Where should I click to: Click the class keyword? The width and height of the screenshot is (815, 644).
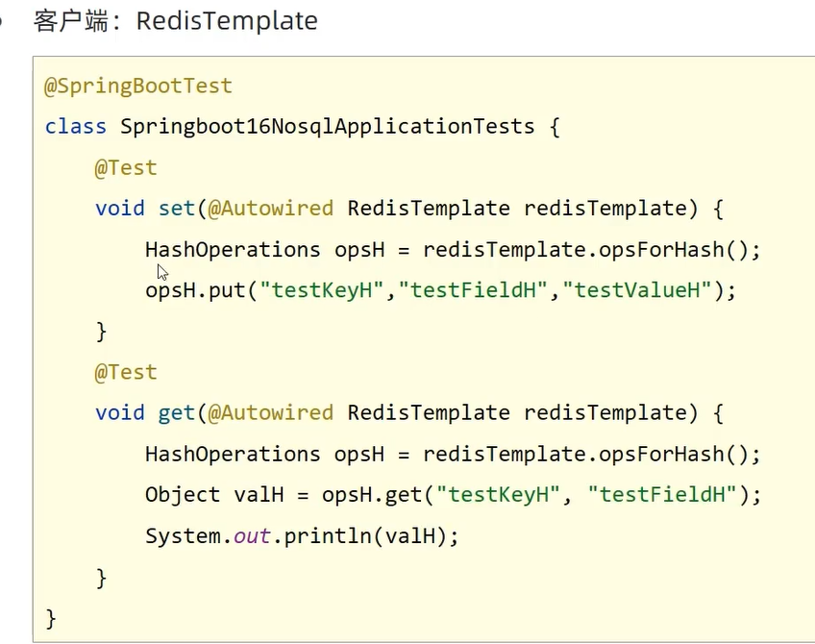coord(75,126)
